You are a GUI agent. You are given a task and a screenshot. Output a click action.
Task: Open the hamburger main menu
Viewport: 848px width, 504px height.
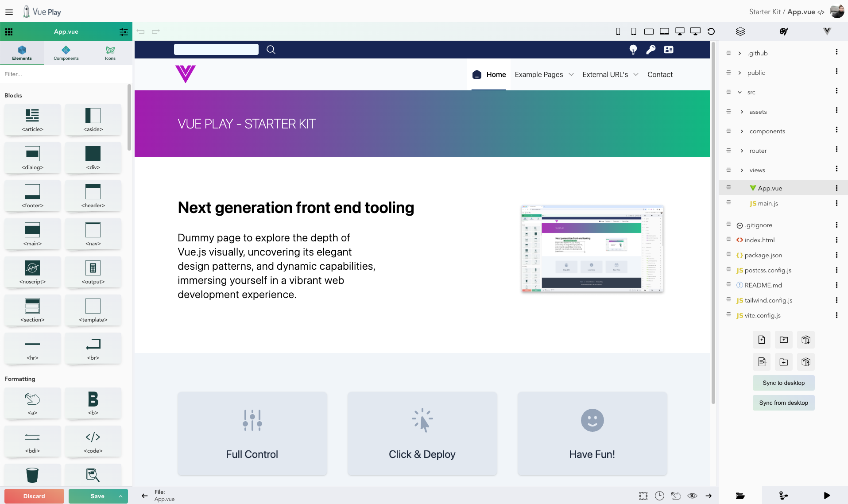9,12
